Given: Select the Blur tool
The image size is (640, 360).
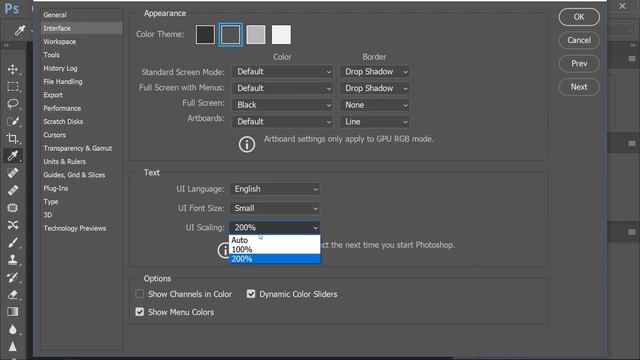Looking at the screenshot, I should click(x=13, y=329).
